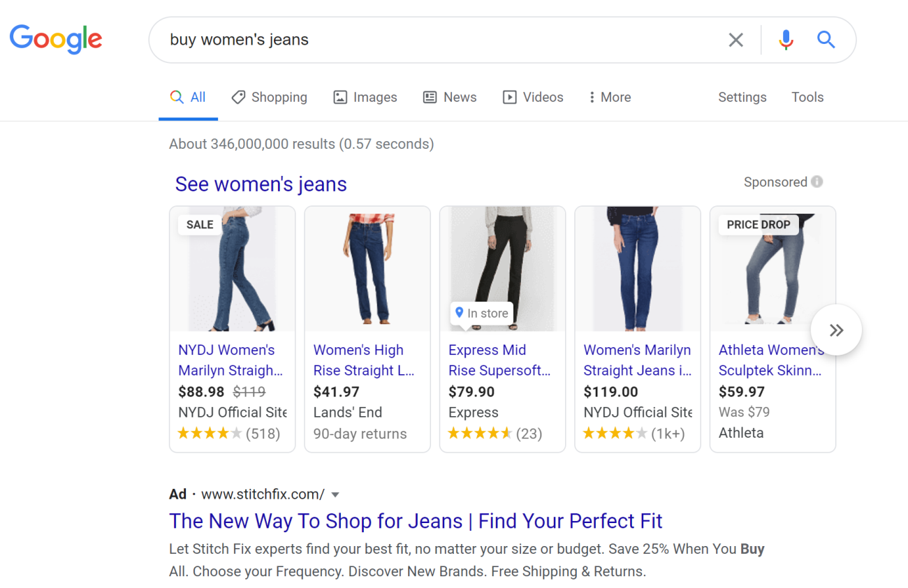This screenshot has height=588, width=908.
Task: Click the Google logo
Action: pos(56,39)
